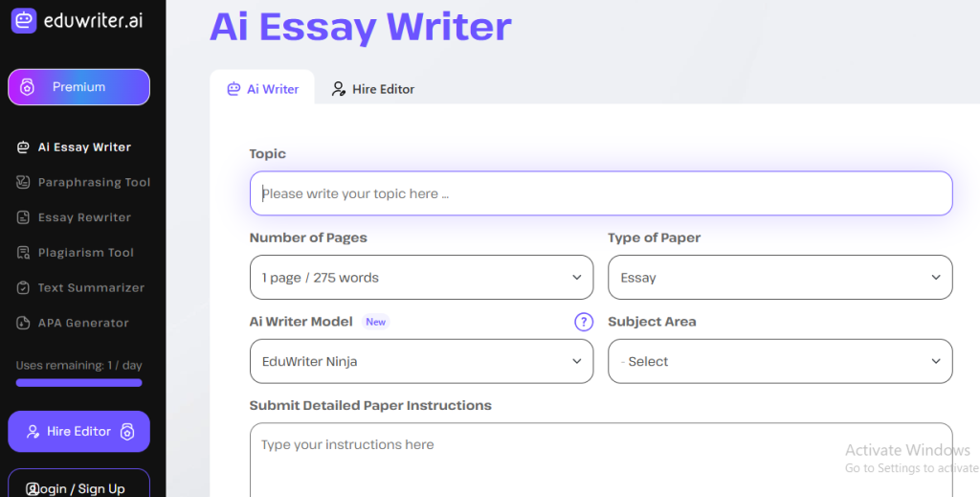The width and height of the screenshot is (980, 497).
Task: Click the uses remaining progress bar
Action: pyautogui.click(x=78, y=383)
